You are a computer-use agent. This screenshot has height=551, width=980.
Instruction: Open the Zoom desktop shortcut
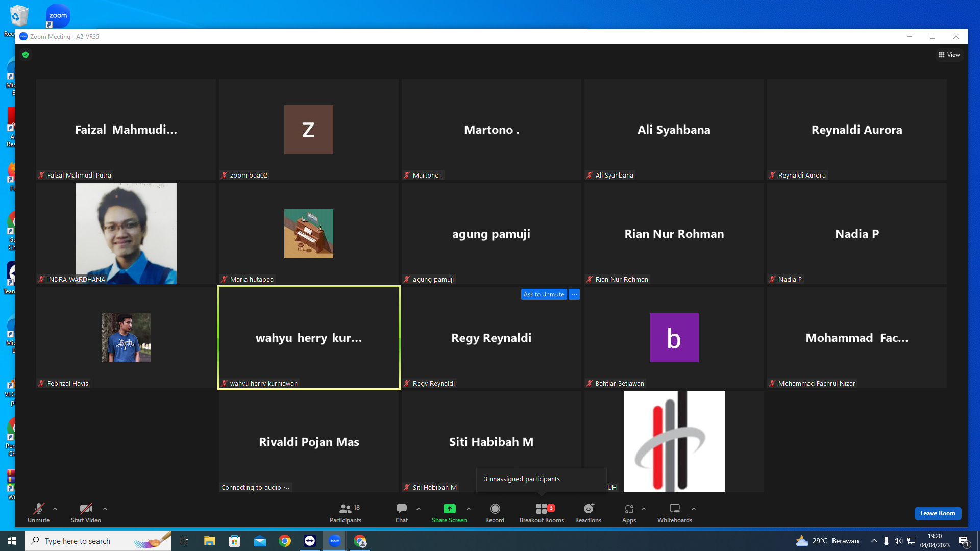pyautogui.click(x=58, y=16)
